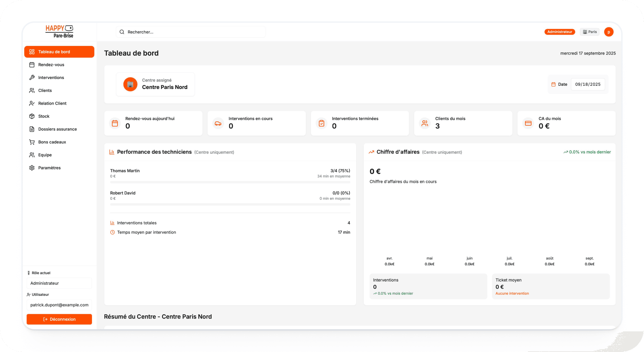Click the shopping cart Bons cadeaux icon
This screenshot has width=644, height=352.
tap(32, 142)
